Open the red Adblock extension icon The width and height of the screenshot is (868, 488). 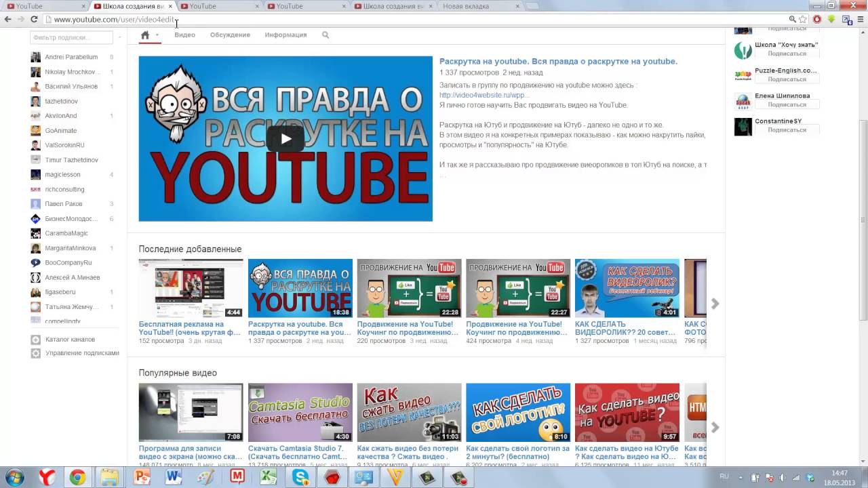[817, 20]
